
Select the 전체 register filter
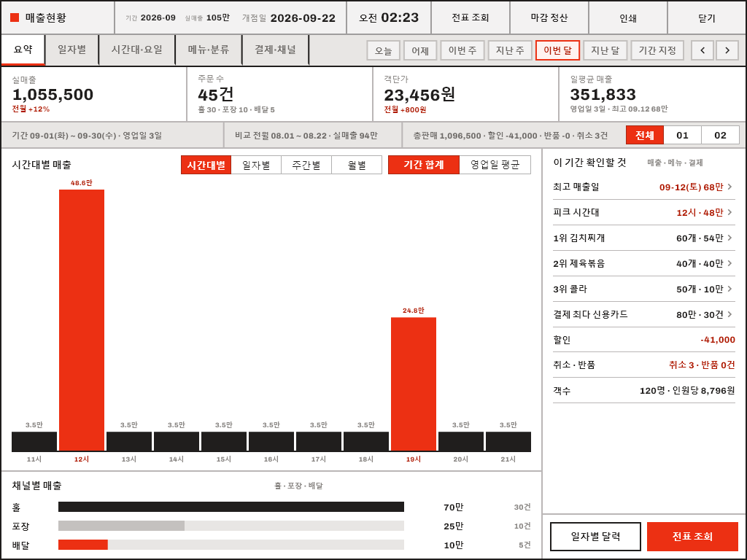(x=645, y=135)
